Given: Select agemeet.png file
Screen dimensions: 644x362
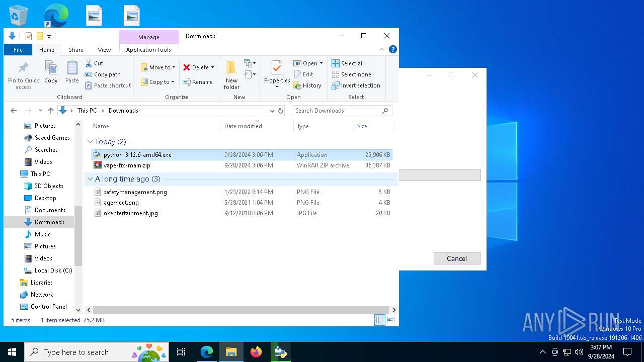Looking at the screenshot, I should 242,203.
